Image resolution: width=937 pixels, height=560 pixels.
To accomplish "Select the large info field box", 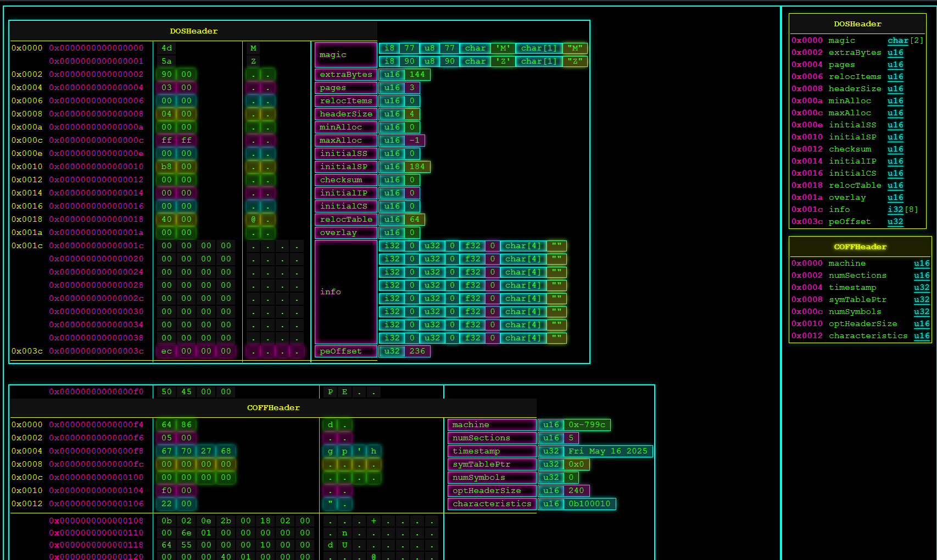I will (x=345, y=292).
